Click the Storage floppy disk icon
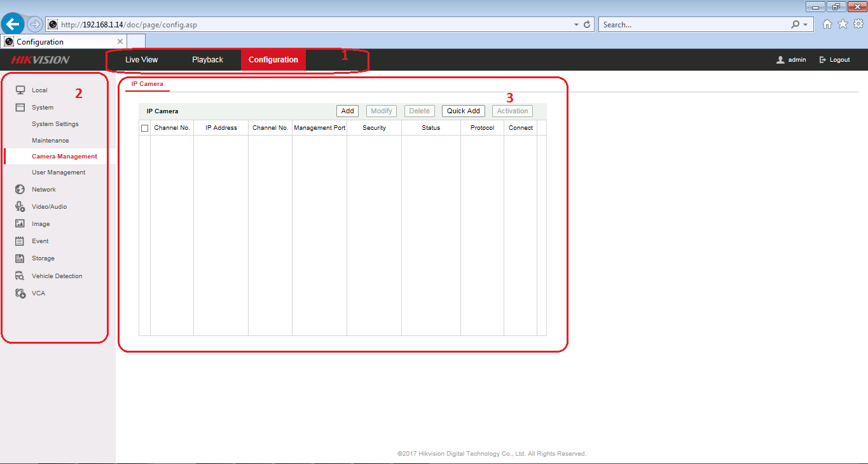The height and width of the screenshot is (464, 868). click(20, 258)
